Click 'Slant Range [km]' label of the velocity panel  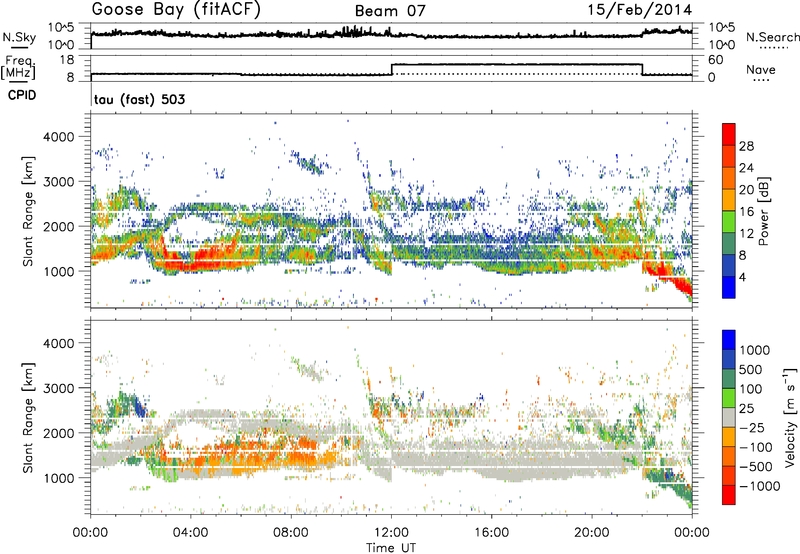28,417
